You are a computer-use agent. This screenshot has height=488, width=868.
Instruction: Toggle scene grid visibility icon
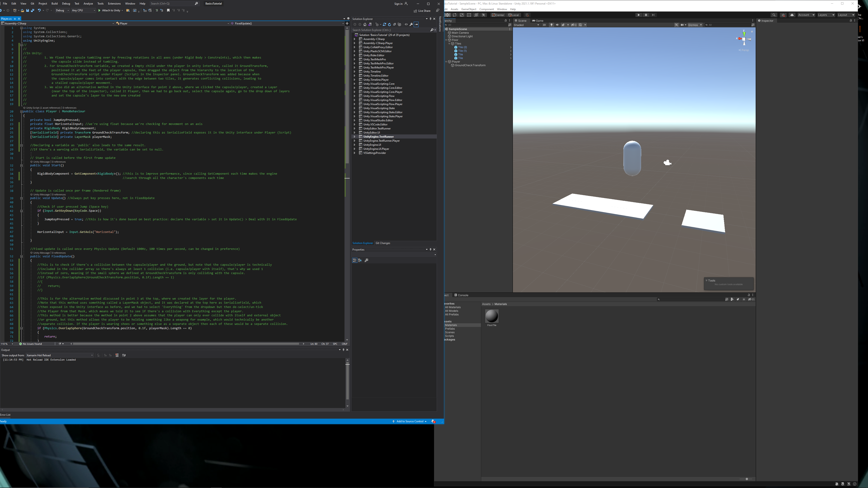point(580,25)
